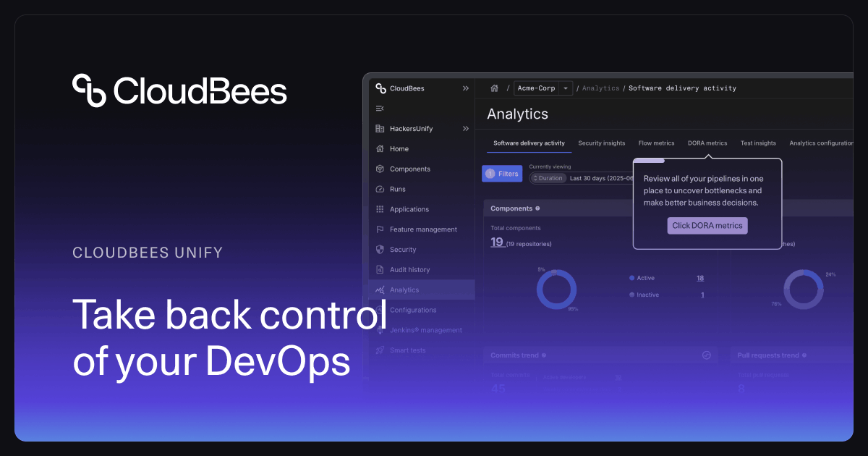Screen dimensions: 868x456
Task: Open Feature management in the sidebar
Action: point(422,229)
